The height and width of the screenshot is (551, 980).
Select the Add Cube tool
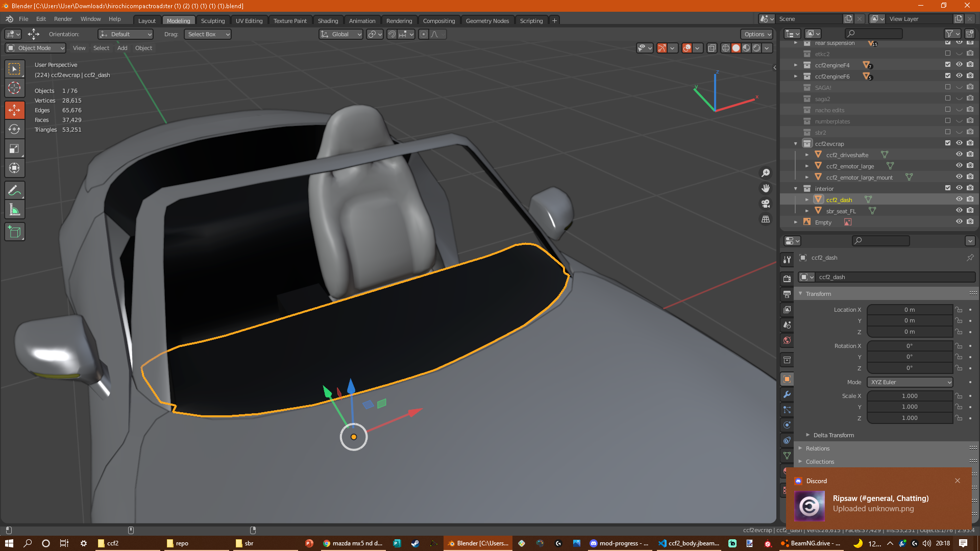click(14, 232)
